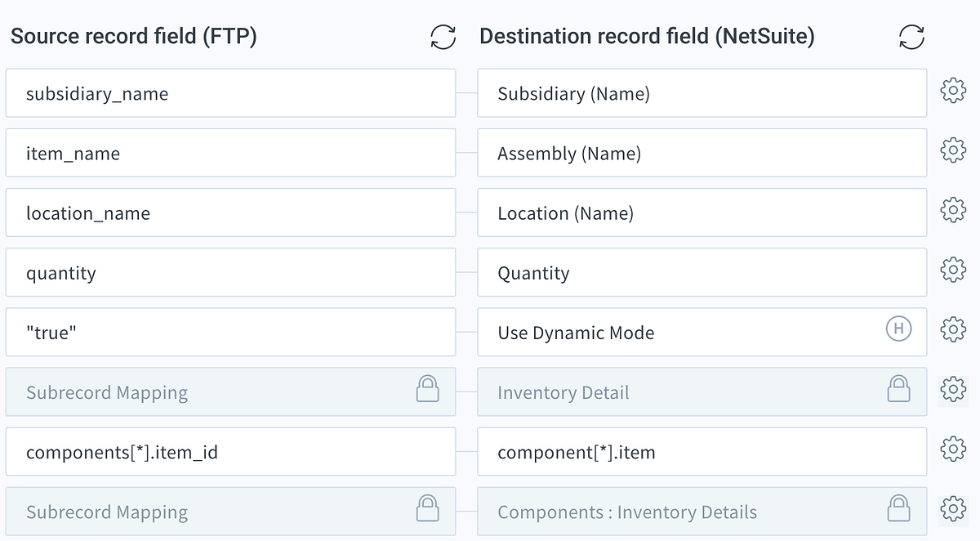Refresh the FTP source record fields
Viewport: 980px width, 541px height.
pos(443,37)
